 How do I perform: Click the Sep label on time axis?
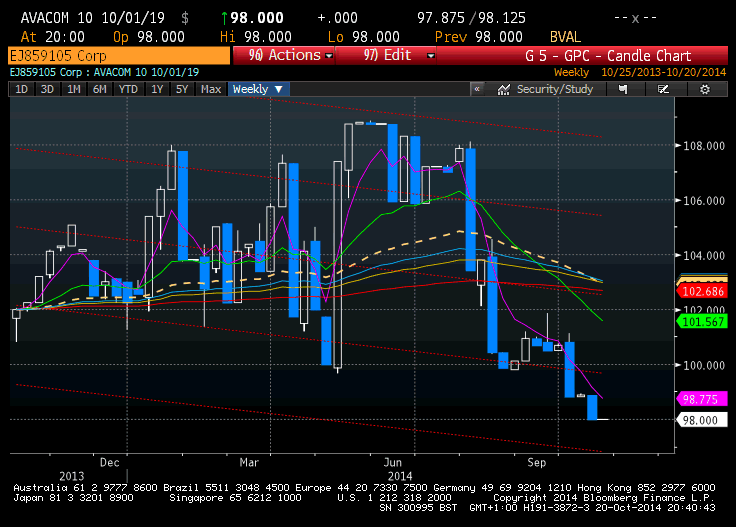click(x=537, y=463)
